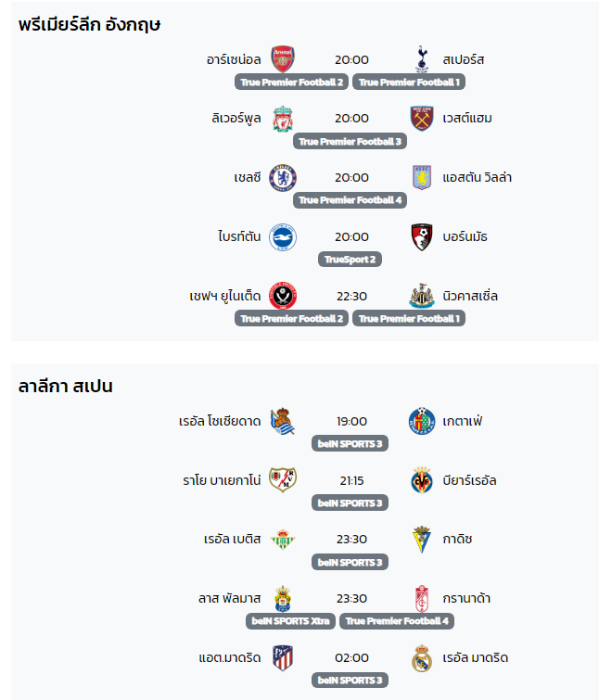Click the Tottenham Spurs crest
Image resolution: width=599 pixels, height=700 pixels.
(x=422, y=59)
